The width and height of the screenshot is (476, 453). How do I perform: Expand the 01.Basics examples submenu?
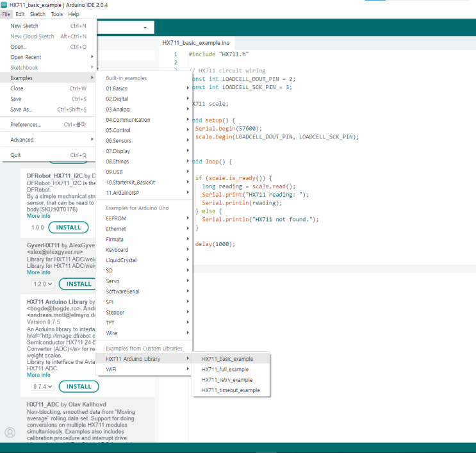[x=144, y=88]
